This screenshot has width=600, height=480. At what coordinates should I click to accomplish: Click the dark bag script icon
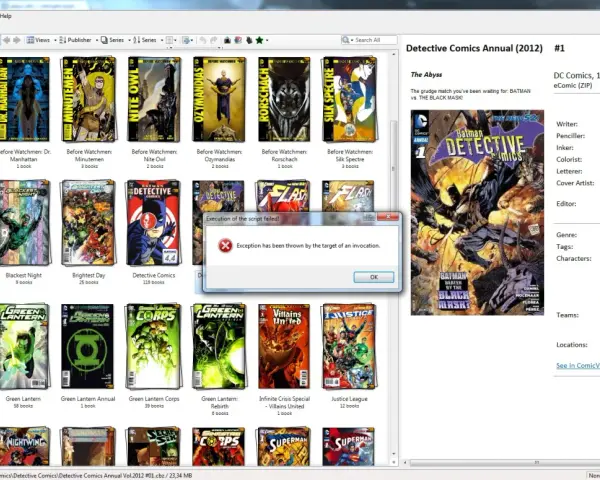pyautogui.click(x=227, y=40)
